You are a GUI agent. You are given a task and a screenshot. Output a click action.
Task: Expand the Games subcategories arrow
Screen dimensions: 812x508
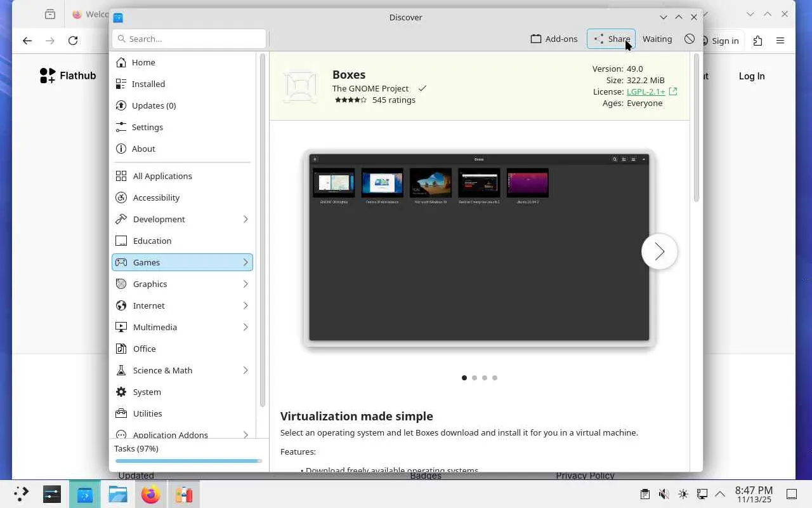click(246, 262)
